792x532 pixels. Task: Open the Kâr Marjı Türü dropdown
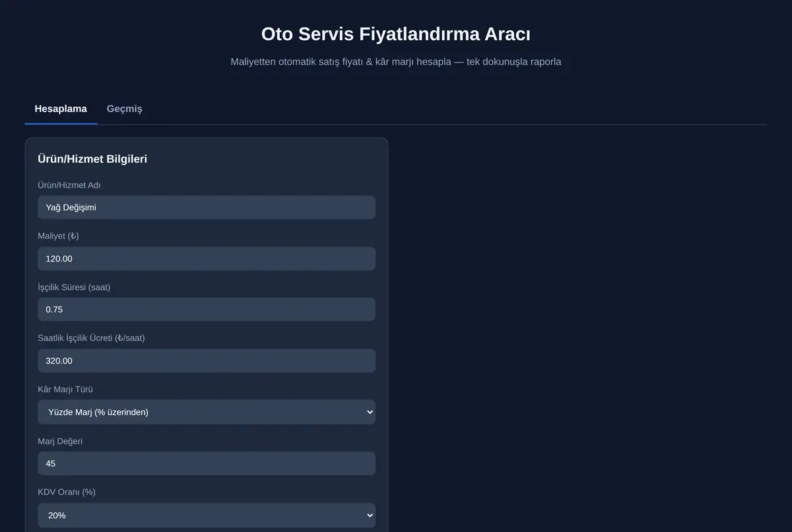[x=207, y=412]
